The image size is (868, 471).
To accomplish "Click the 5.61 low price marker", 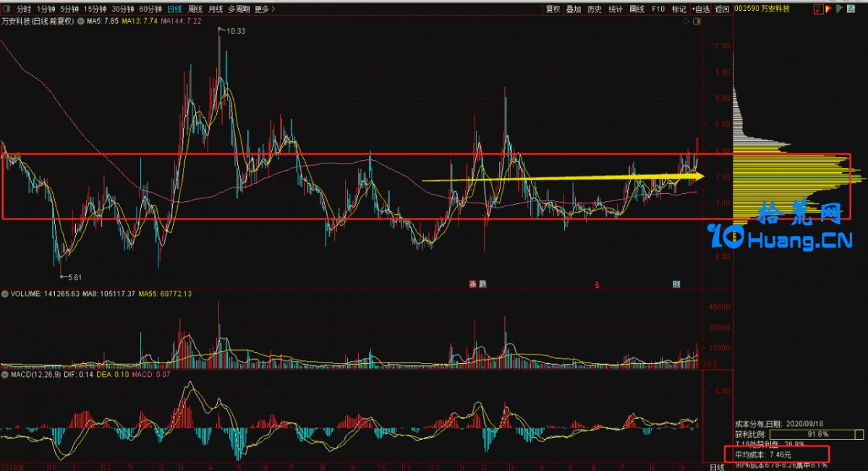I will (71, 276).
